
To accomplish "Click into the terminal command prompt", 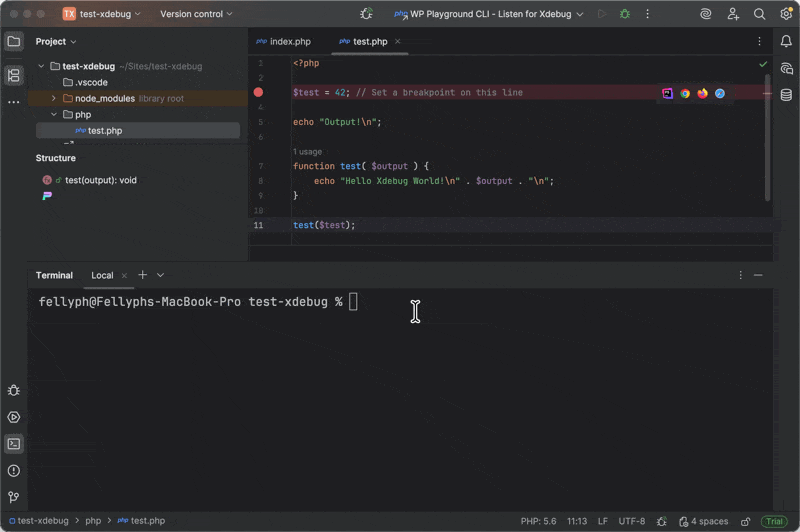I will 353,302.
